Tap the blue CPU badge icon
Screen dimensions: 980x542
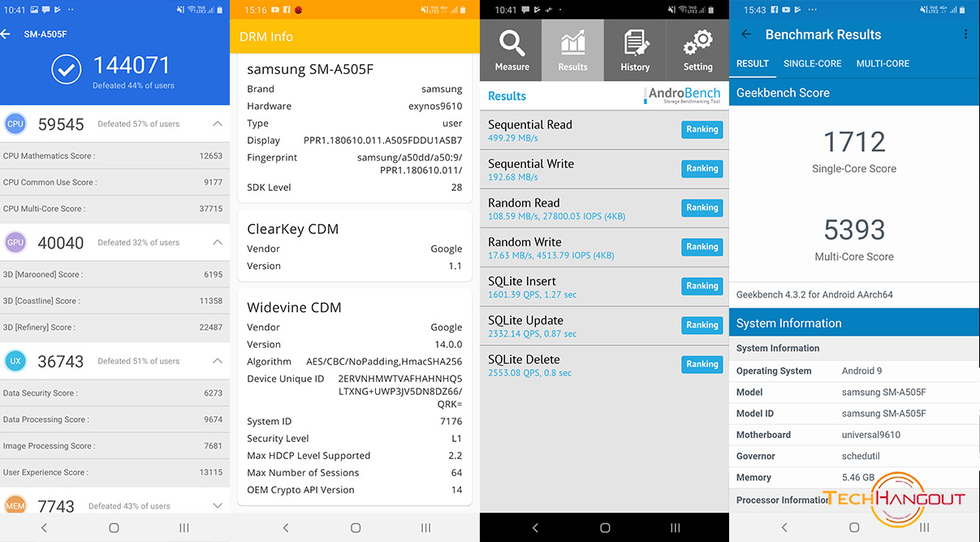click(x=15, y=124)
